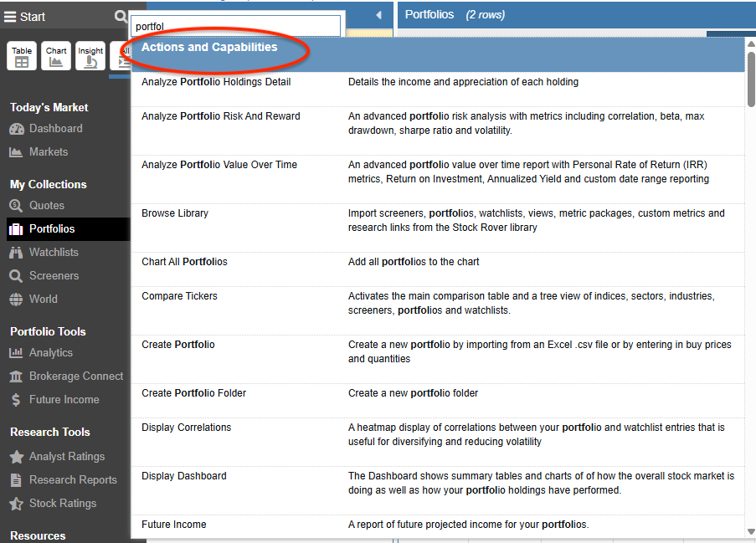756x543 pixels.
Task: Choose the Create Portfolio action
Action: click(x=438, y=360)
